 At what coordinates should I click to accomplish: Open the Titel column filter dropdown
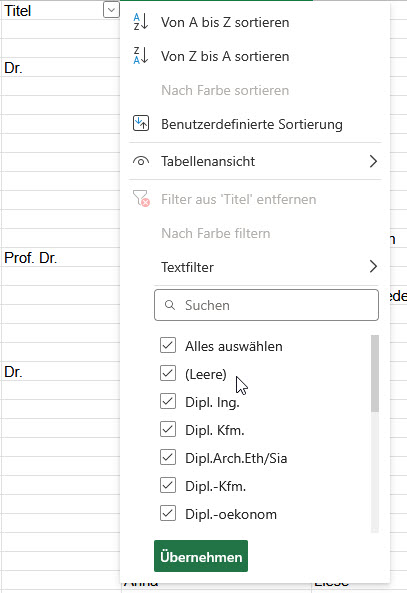111,10
